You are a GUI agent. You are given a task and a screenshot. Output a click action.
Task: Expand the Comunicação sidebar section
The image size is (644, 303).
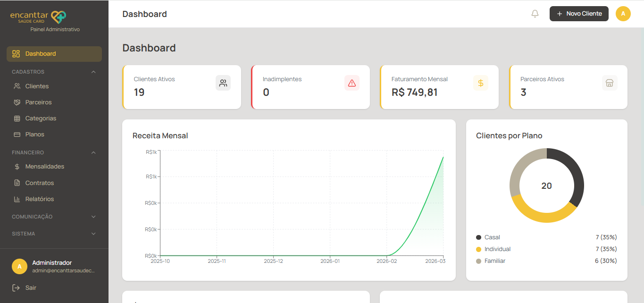pos(93,217)
